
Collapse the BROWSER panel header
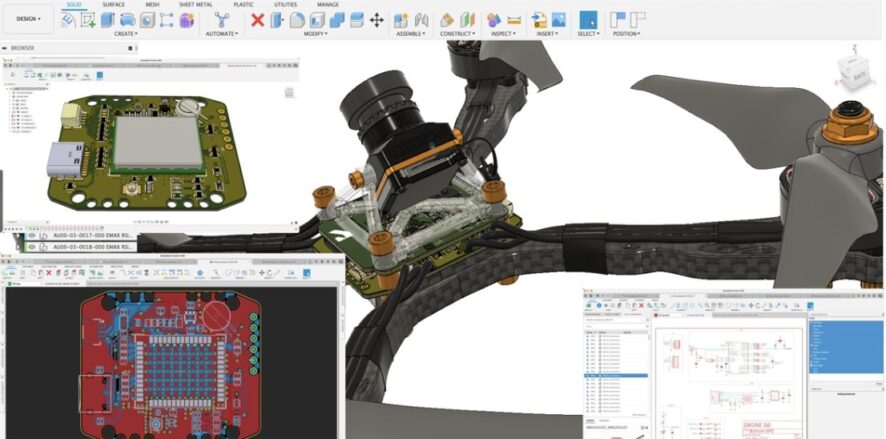coord(5,47)
